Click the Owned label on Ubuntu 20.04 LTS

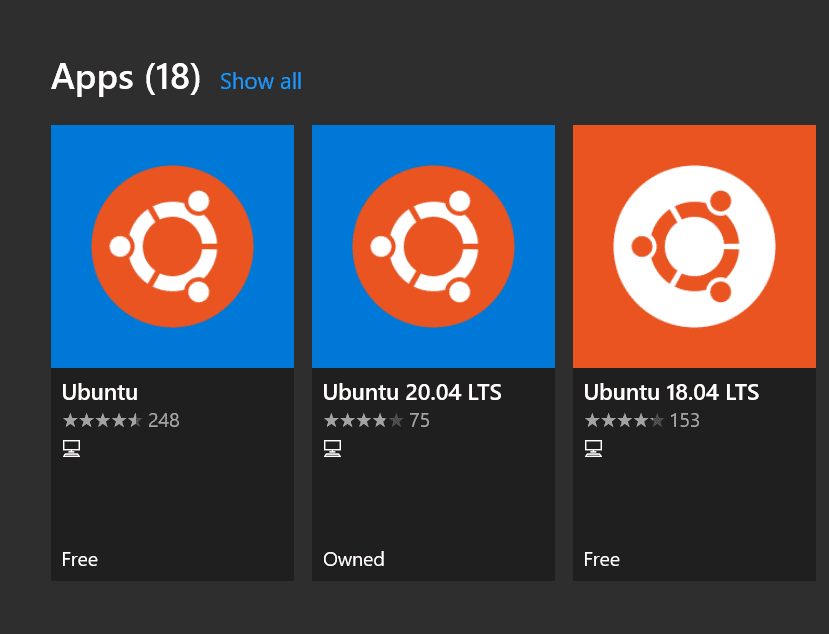point(354,559)
